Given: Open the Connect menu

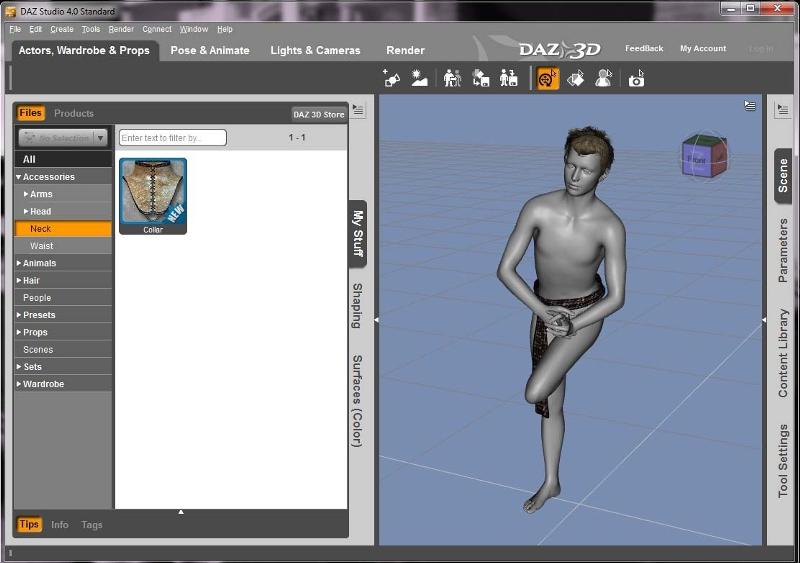Looking at the screenshot, I should (x=157, y=29).
